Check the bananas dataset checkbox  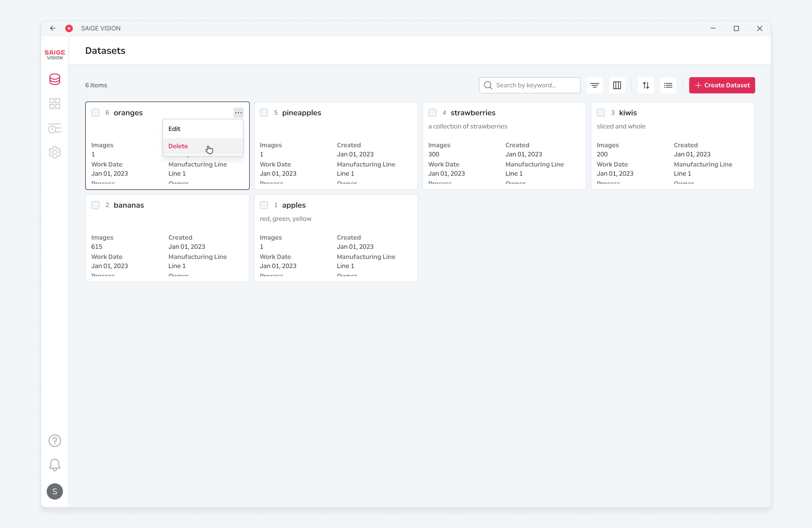95,205
